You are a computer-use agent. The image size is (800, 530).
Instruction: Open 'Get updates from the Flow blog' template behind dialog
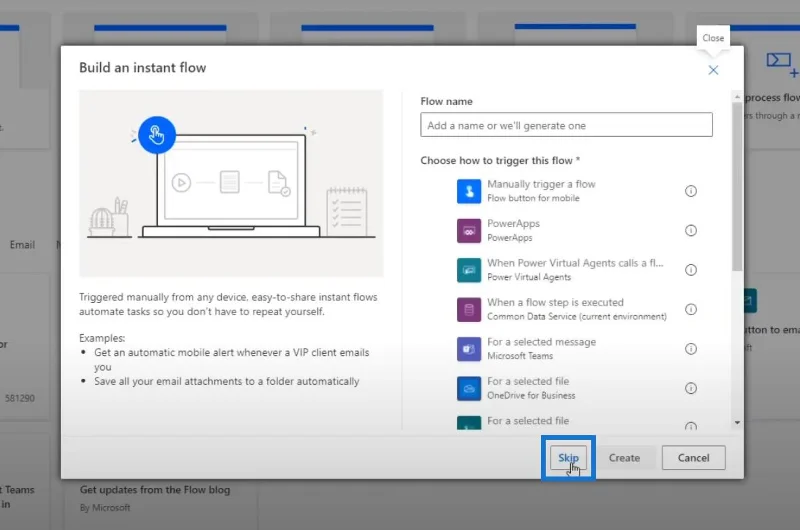tap(155, 490)
